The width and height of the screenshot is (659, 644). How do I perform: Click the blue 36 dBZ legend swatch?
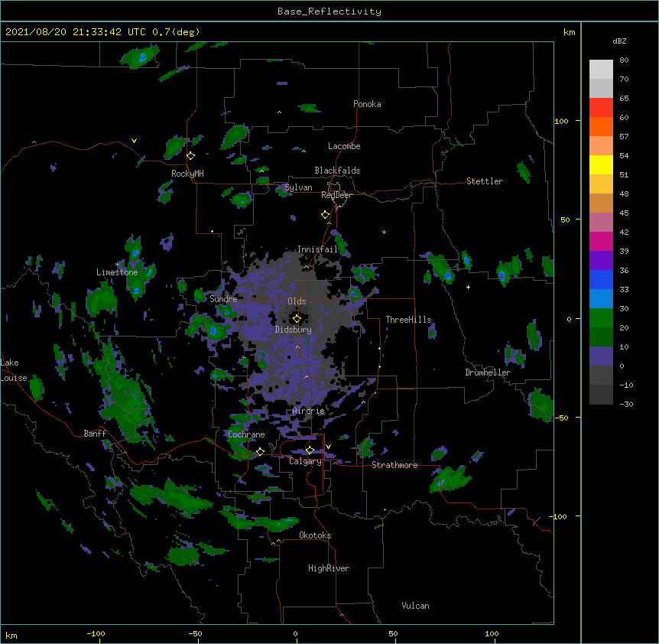pos(601,279)
